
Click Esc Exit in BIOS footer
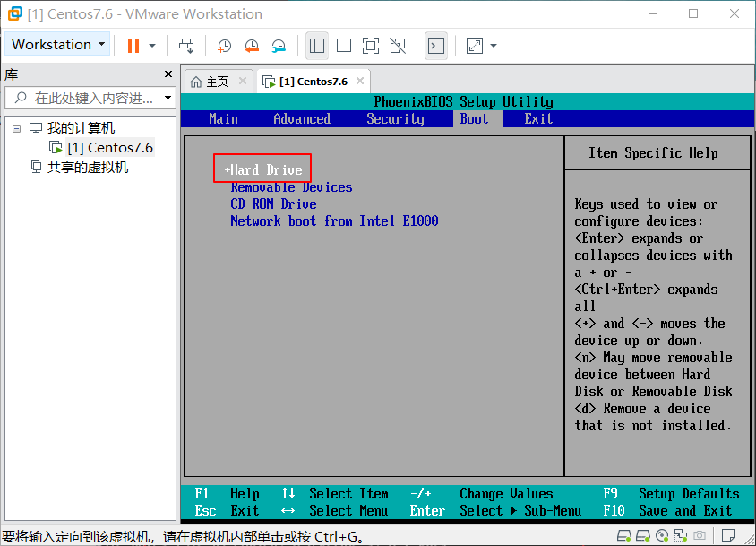pos(228,511)
